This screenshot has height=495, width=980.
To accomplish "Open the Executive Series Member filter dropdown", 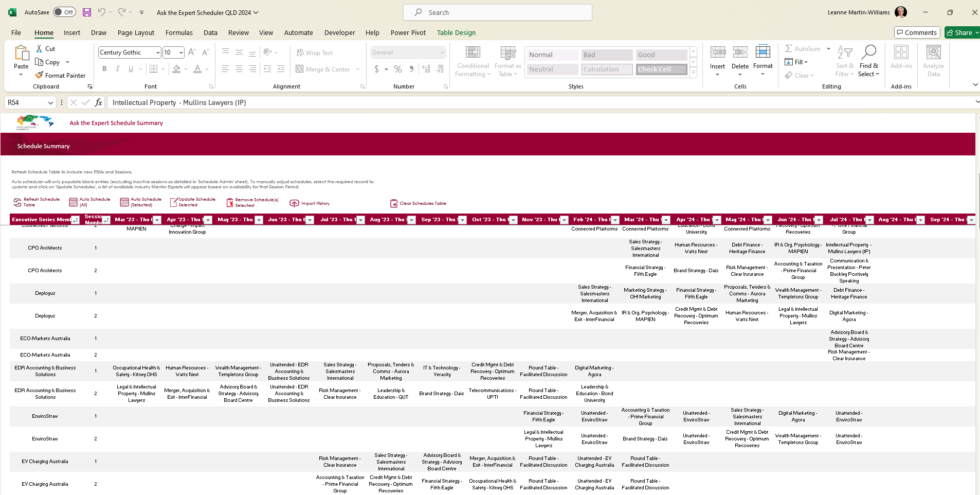I will [75, 220].
